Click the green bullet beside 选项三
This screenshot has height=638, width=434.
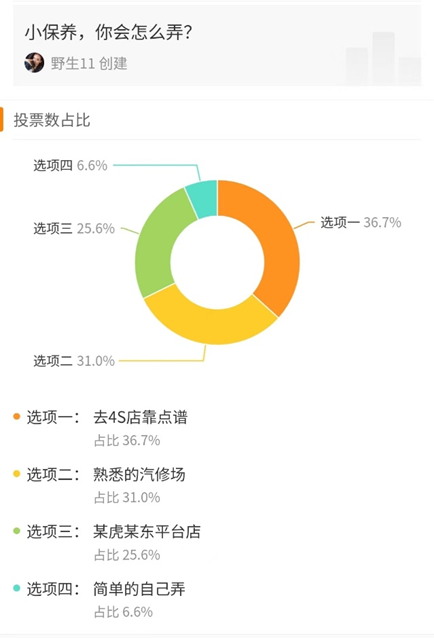coord(17,531)
